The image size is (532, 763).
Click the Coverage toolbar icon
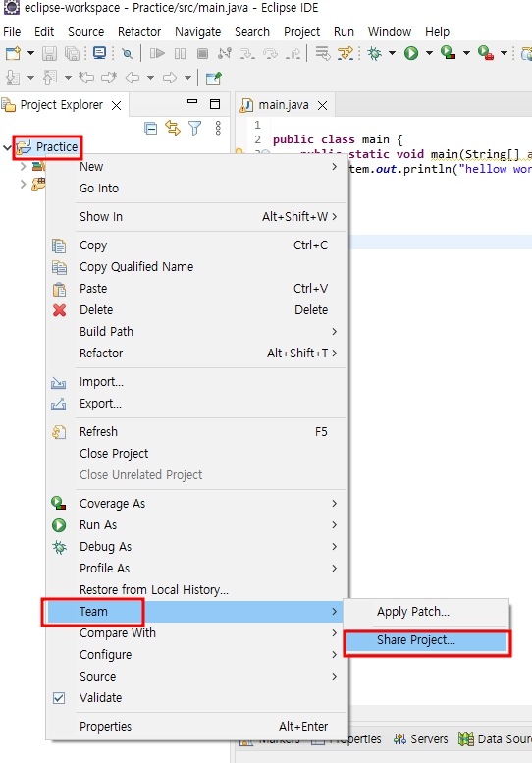pos(448,53)
